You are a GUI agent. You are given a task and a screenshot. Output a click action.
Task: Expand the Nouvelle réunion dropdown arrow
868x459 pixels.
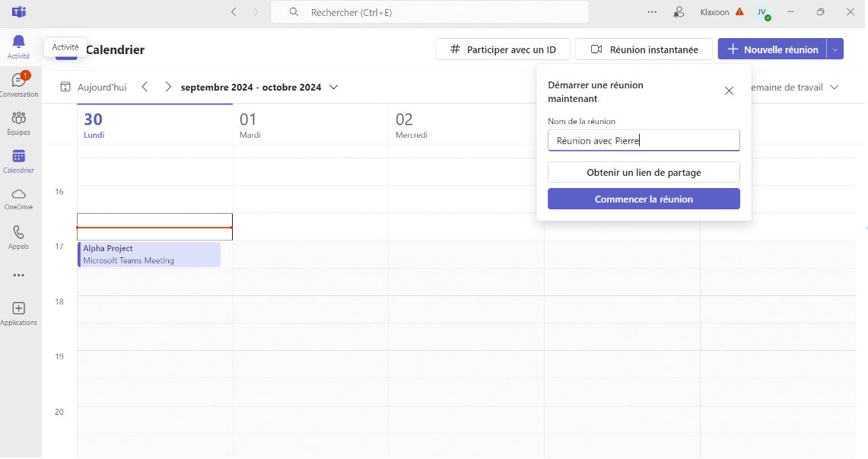point(835,49)
